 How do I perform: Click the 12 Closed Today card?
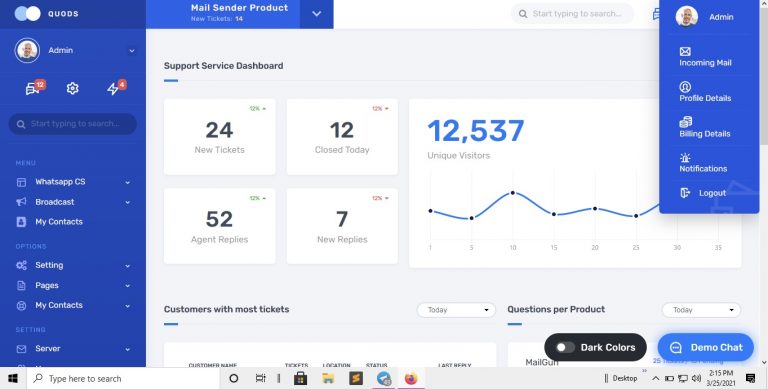[x=342, y=137]
